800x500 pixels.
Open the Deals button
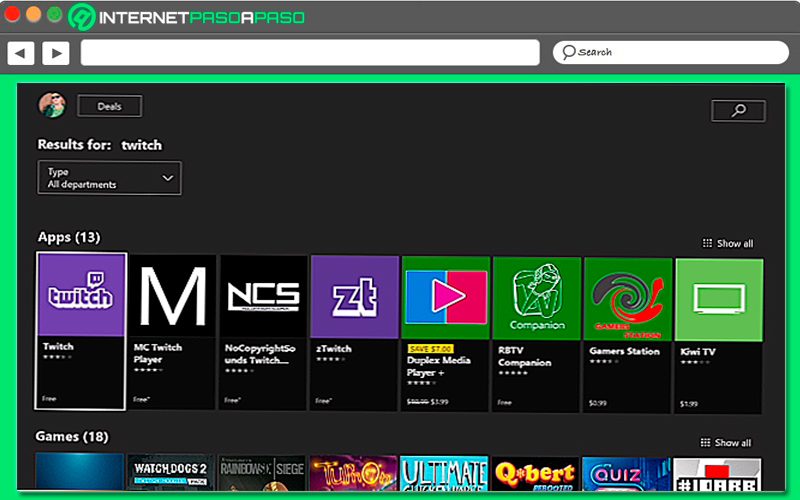[110, 106]
